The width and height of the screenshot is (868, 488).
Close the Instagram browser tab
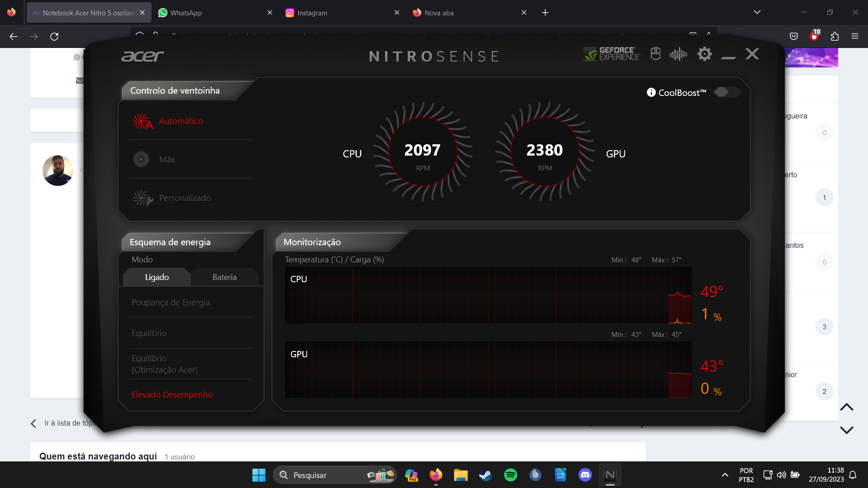click(397, 13)
